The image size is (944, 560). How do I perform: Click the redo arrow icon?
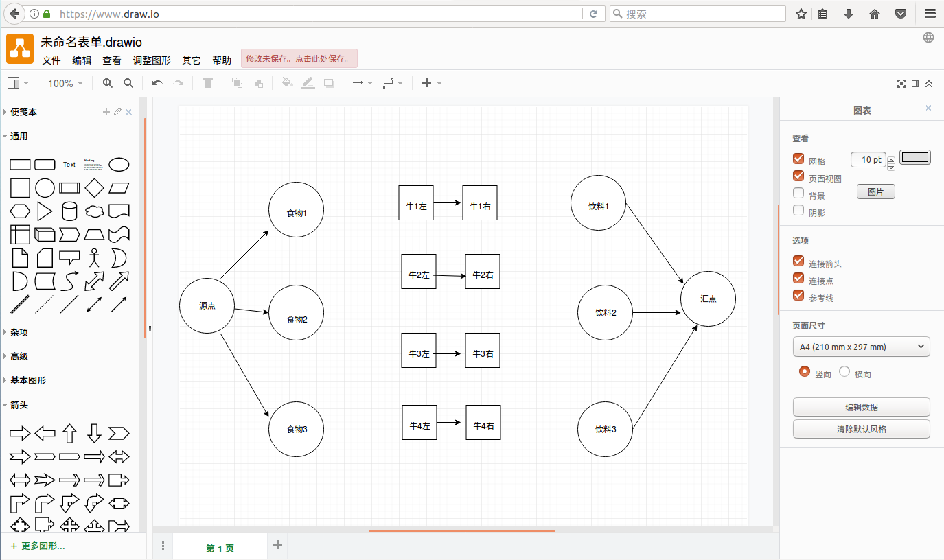[179, 83]
